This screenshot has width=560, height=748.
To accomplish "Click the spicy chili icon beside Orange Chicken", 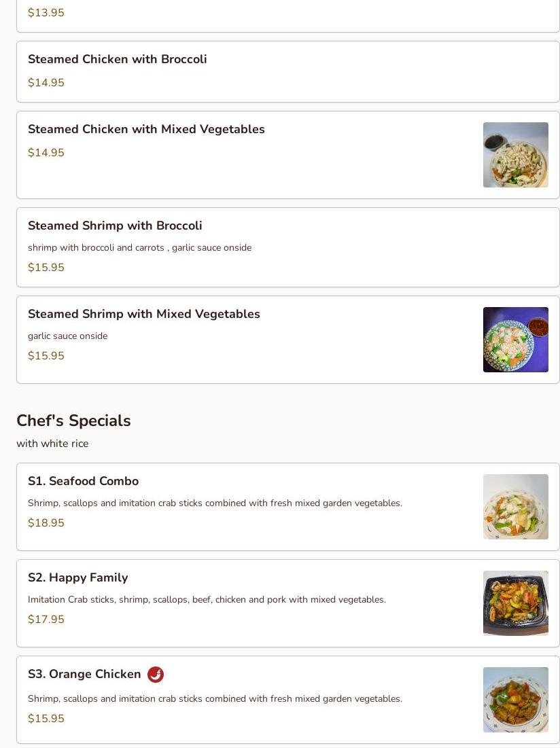I will (156, 675).
